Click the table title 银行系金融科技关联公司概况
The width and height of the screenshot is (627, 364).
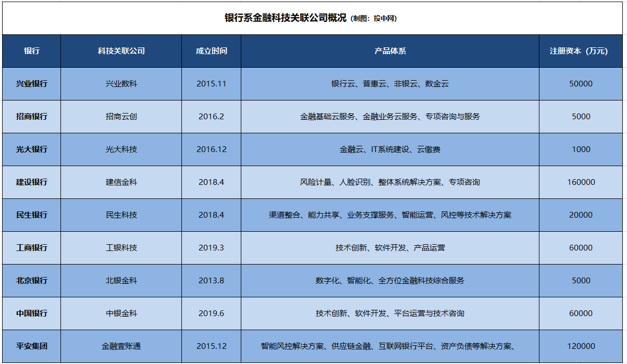coord(286,18)
